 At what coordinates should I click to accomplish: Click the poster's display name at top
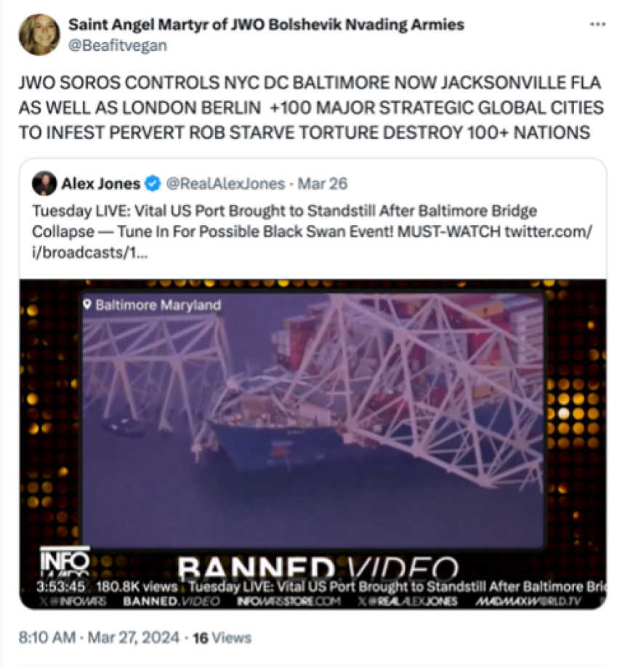click(x=266, y=25)
